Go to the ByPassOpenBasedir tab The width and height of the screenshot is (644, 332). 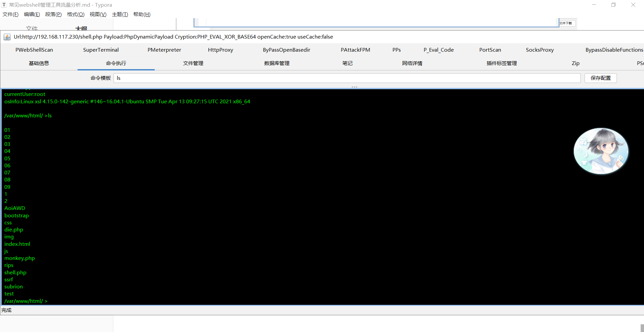[286, 50]
